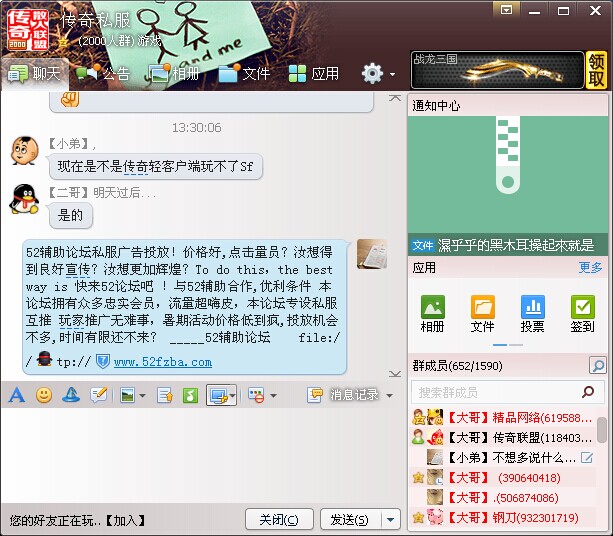
Task: Open the 文件 app icon in sidebar
Action: click(482, 314)
